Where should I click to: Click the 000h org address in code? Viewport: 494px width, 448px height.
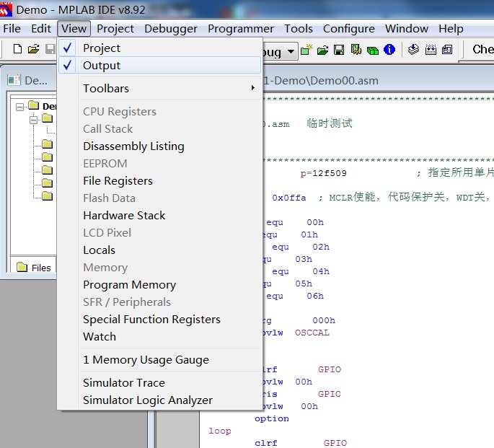[324, 320]
